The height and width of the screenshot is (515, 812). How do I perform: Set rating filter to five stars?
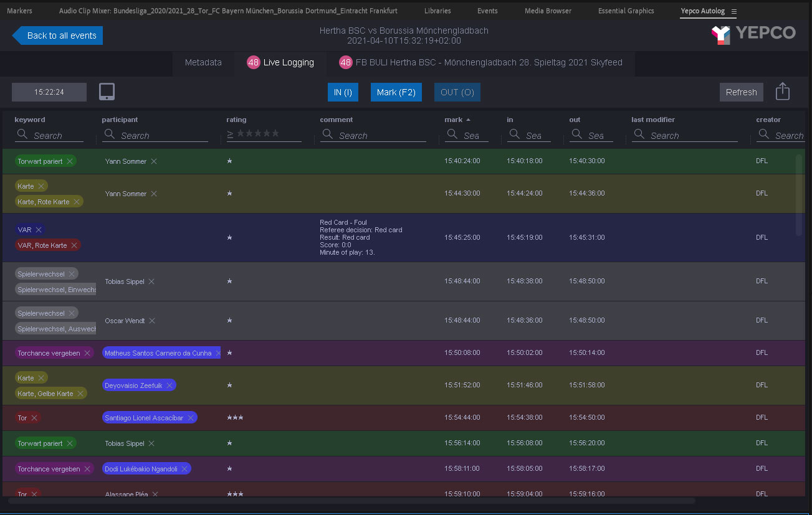tap(275, 133)
